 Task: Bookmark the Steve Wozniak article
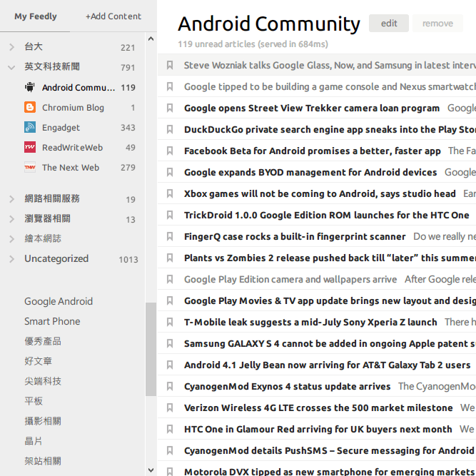pyautogui.click(x=170, y=65)
